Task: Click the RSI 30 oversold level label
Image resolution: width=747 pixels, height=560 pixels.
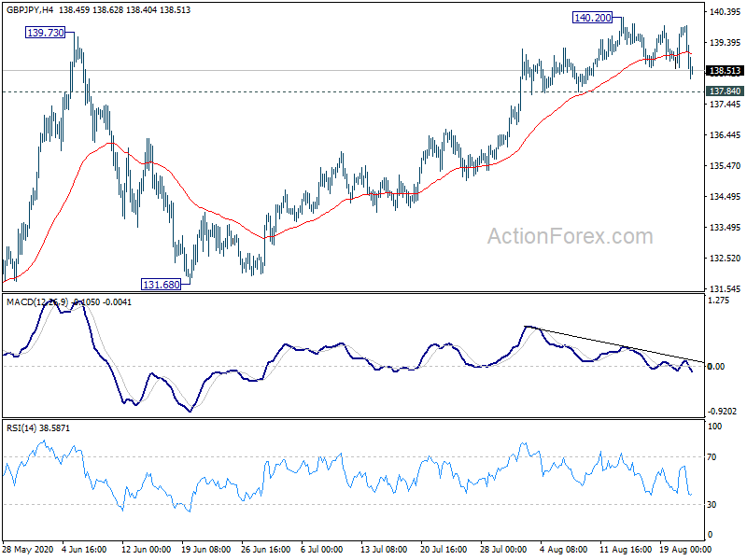Action: point(712,504)
